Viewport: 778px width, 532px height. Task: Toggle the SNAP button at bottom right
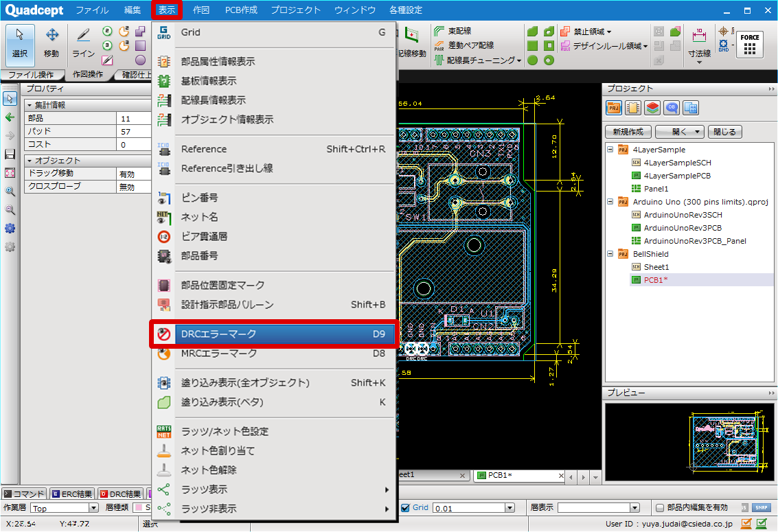click(761, 507)
